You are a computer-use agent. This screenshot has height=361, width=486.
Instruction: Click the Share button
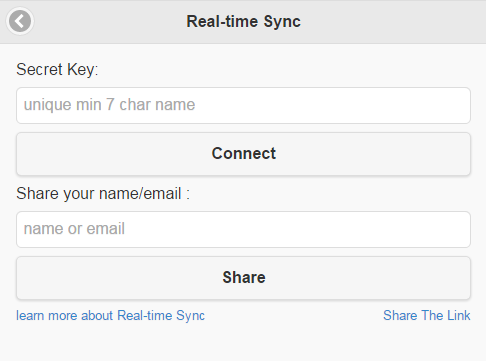click(243, 278)
